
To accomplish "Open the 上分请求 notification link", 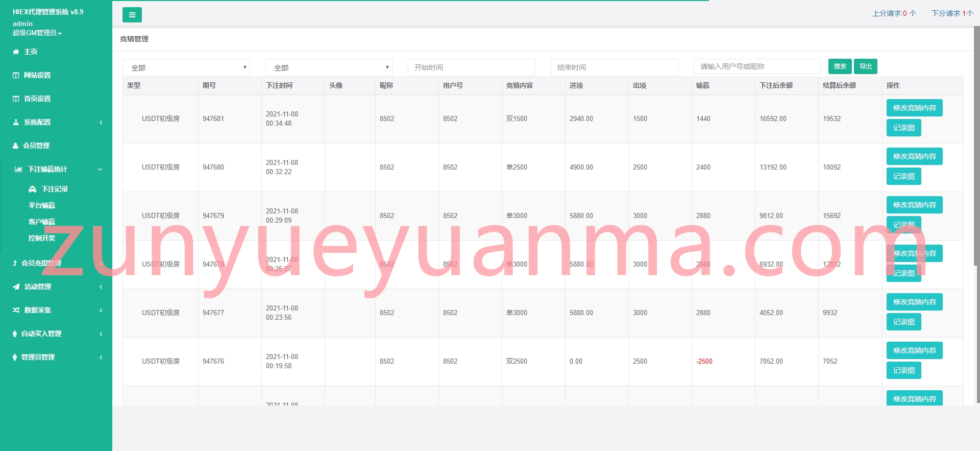I will pos(894,13).
